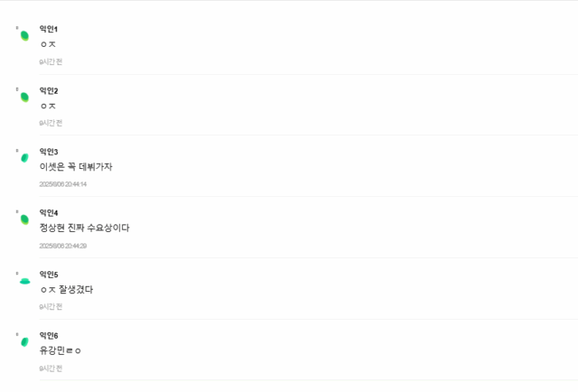Screen dimensions: 578x392
Task: Select the avatar icon for 익인4
Action: [x=24, y=219]
